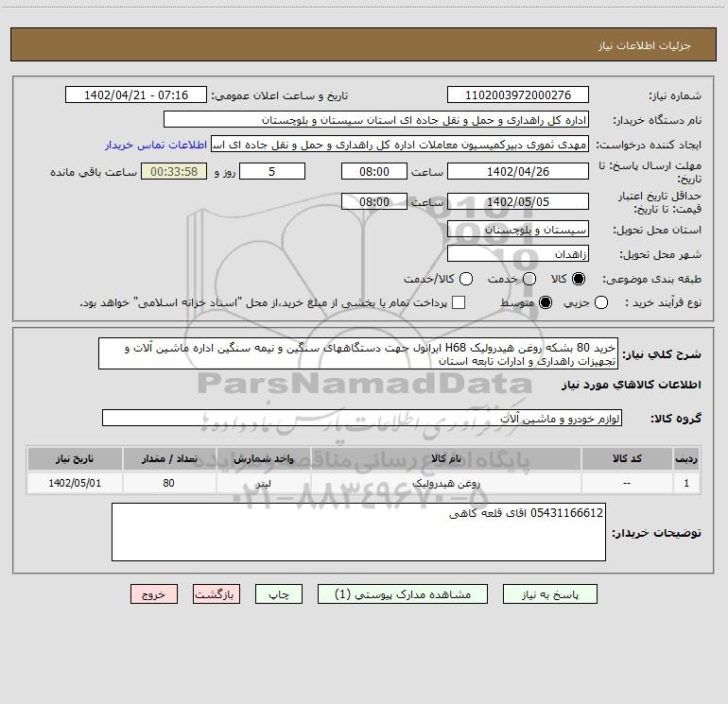Click the خروج exit button
This screenshot has width=728, height=704.
tap(154, 594)
